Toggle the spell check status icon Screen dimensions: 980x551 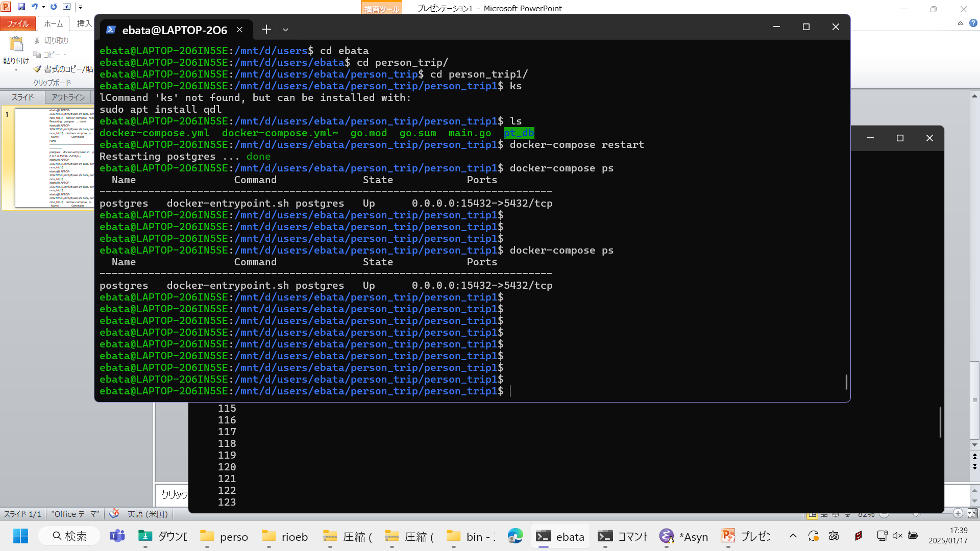tap(114, 514)
